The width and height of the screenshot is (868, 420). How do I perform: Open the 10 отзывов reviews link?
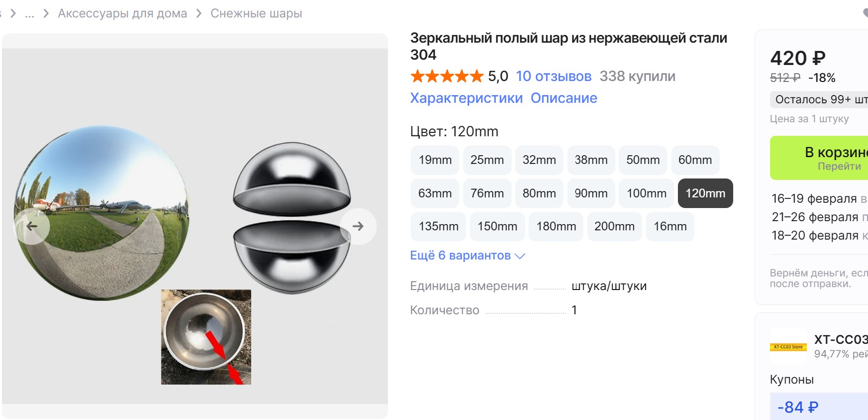coord(553,76)
